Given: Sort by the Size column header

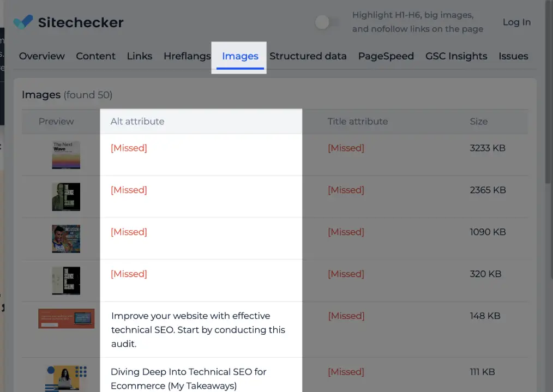Looking at the screenshot, I should [479, 122].
